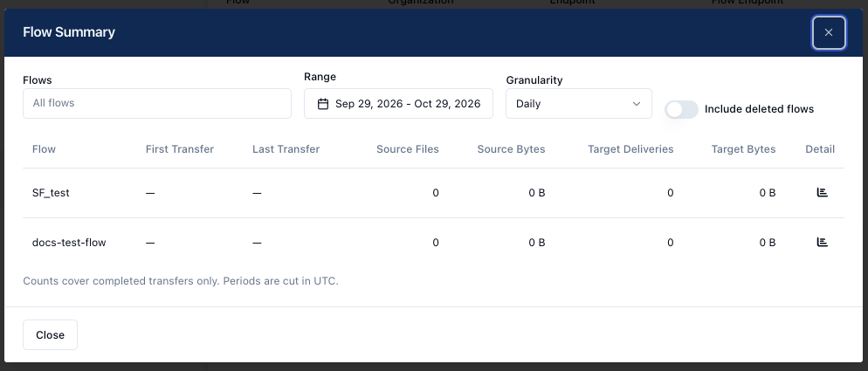The height and width of the screenshot is (371, 868).
Task: Click the Source Bytes column header
Action: pos(511,149)
